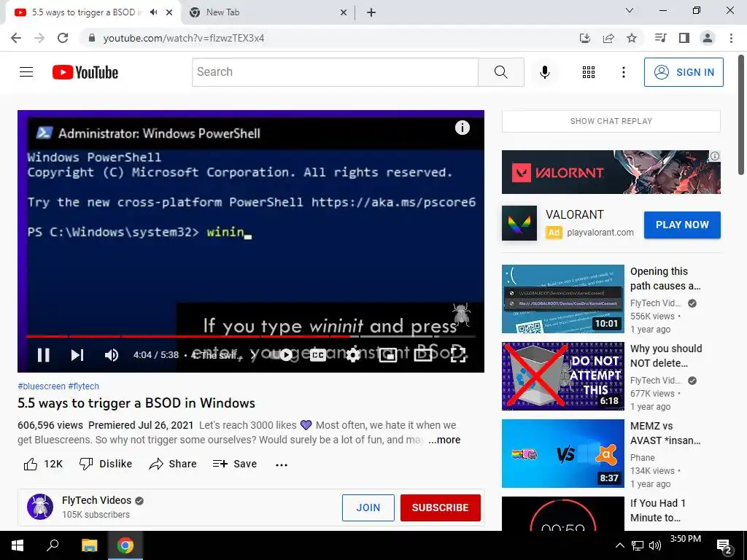This screenshot has height=560, width=747.
Task: Click the video info card icon
Action: pyautogui.click(x=462, y=128)
